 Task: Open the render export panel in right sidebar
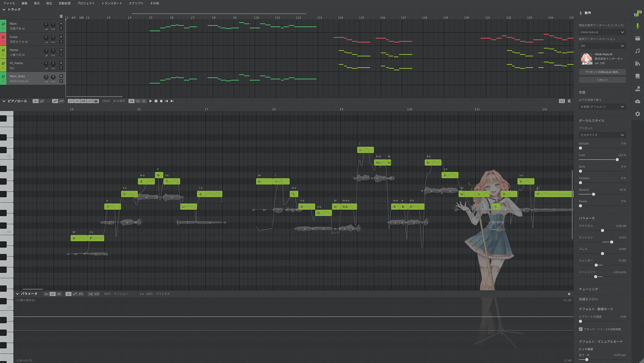point(638,88)
